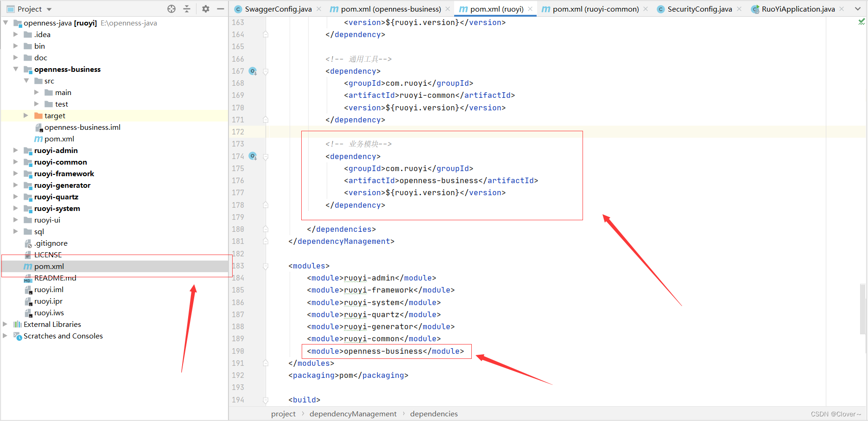Screen dimensions: 868x421
Task: Expand the test folder
Action: [37, 104]
